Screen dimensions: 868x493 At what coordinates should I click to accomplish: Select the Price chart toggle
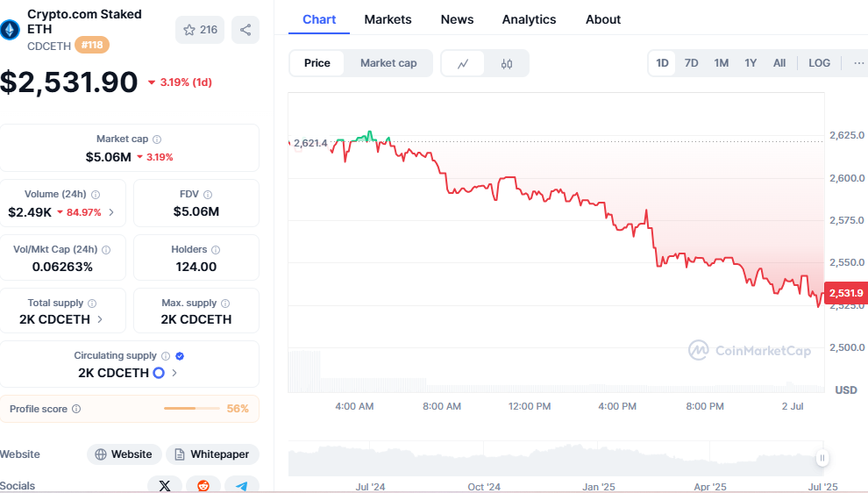[x=317, y=63]
